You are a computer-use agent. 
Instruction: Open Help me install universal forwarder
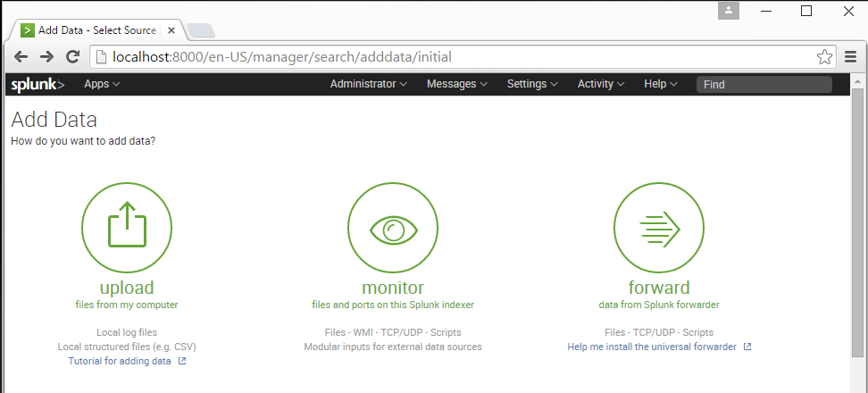click(x=652, y=347)
